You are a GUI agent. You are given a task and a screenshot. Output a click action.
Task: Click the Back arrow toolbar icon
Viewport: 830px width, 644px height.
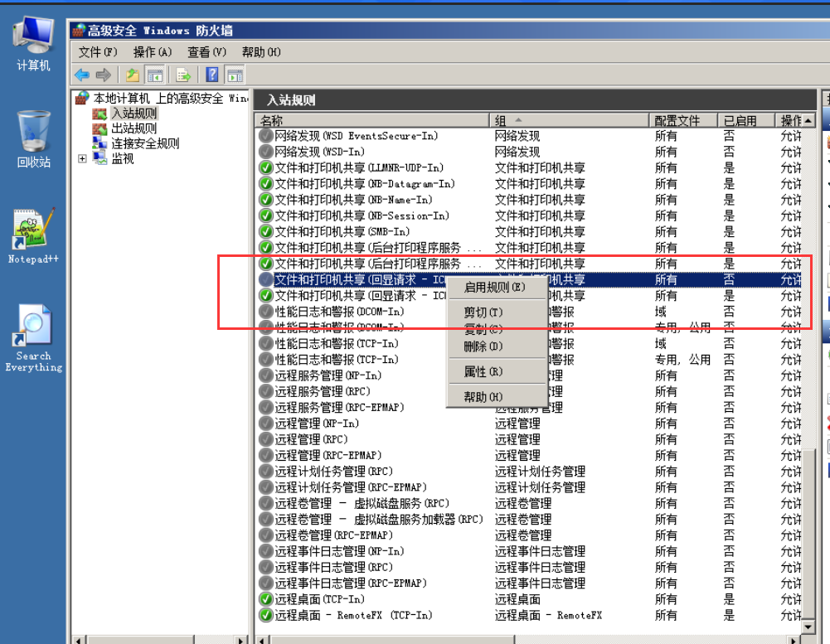(82, 75)
